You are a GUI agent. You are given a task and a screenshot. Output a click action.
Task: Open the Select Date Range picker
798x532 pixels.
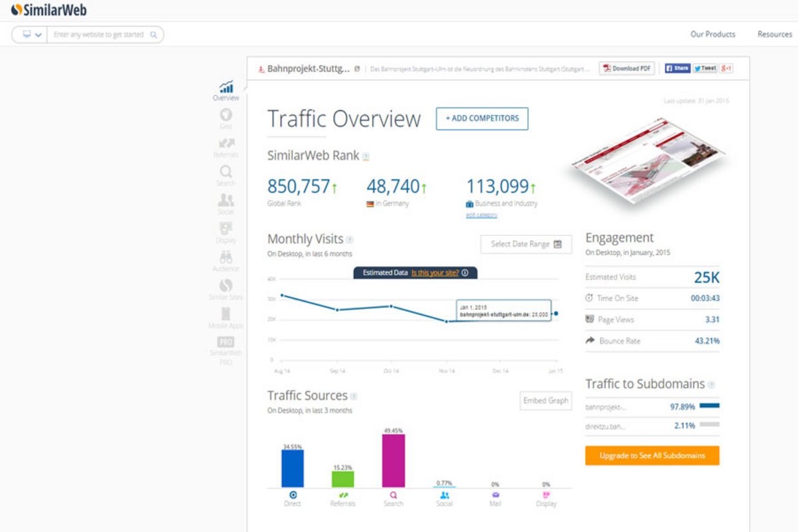tap(526, 244)
